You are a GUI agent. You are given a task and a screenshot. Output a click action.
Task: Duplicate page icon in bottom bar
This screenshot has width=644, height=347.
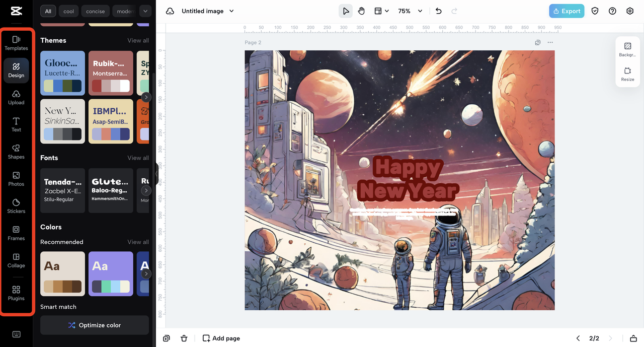point(167,338)
